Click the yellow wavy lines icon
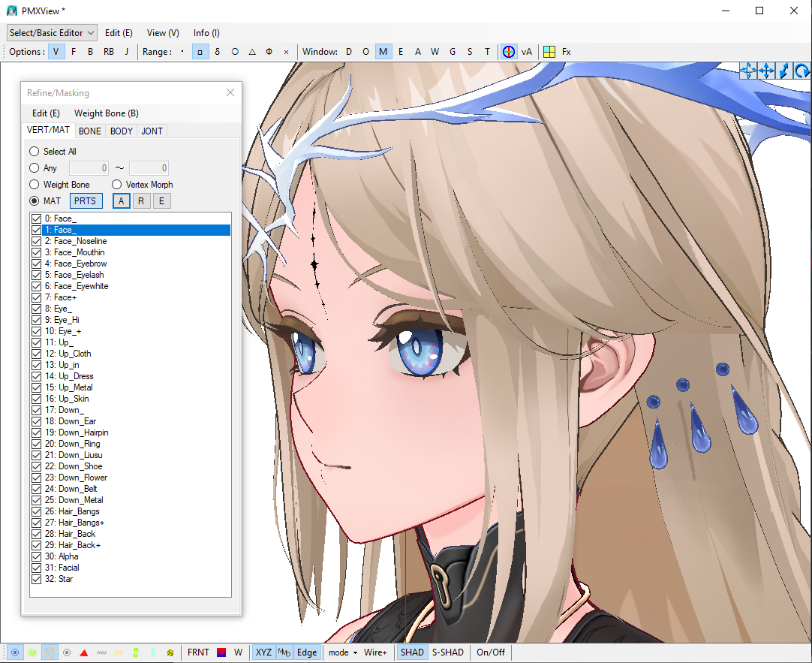This screenshot has height=663, width=812. pyautogui.click(x=119, y=652)
